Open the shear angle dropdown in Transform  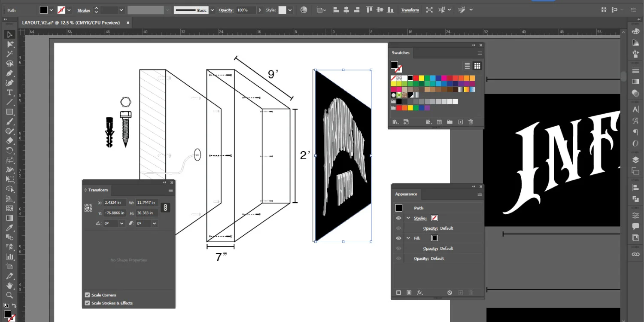[154, 224]
